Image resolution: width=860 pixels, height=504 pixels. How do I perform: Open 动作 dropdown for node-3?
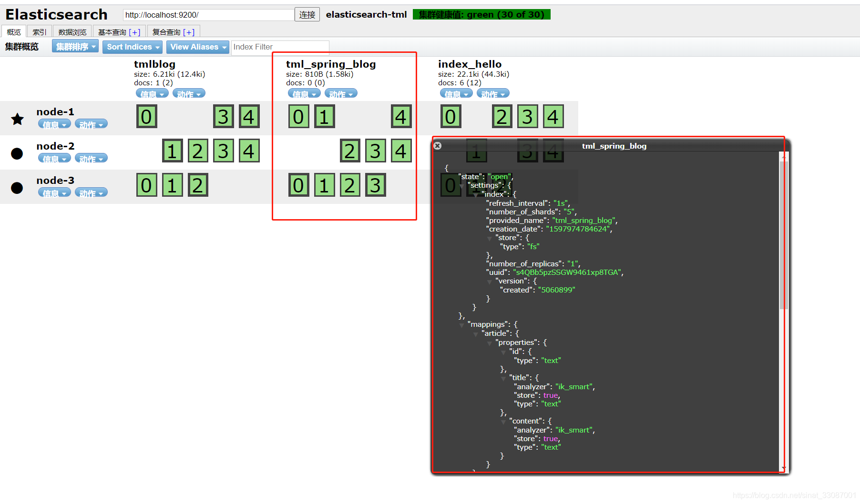[x=91, y=193]
